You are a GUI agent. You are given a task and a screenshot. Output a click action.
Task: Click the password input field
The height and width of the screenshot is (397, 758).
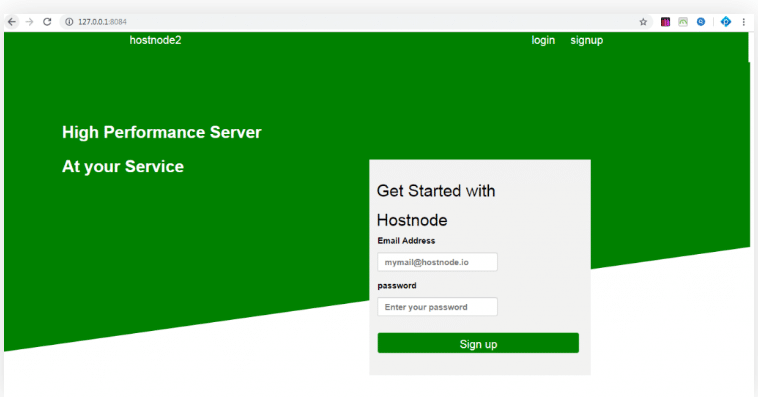tap(437, 307)
